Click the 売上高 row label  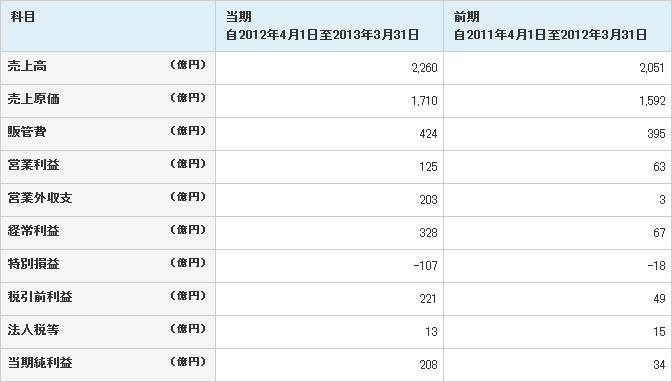click(x=27, y=66)
